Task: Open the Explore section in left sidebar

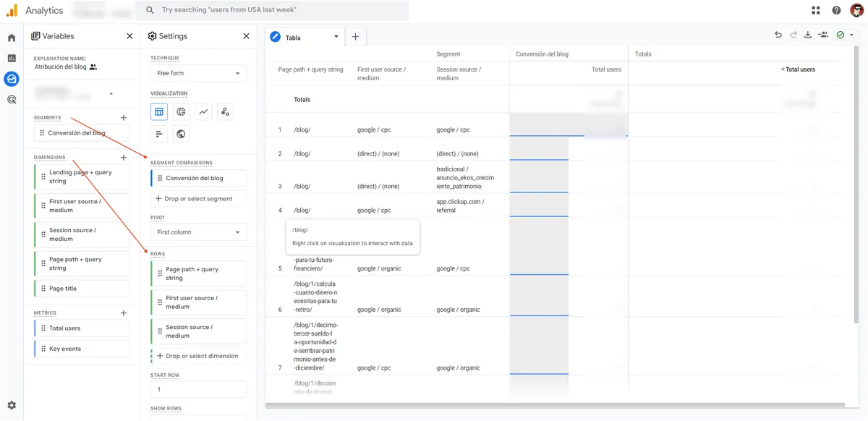Action: pyautogui.click(x=12, y=79)
